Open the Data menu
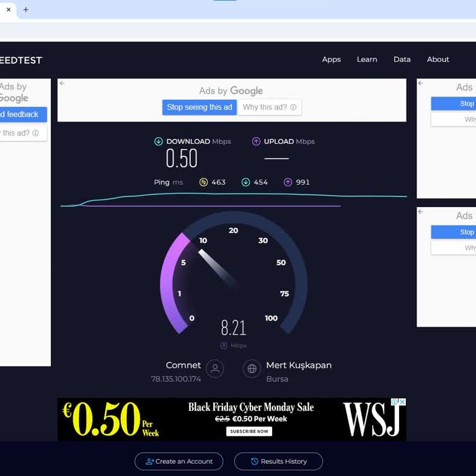 click(x=402, y=59)
